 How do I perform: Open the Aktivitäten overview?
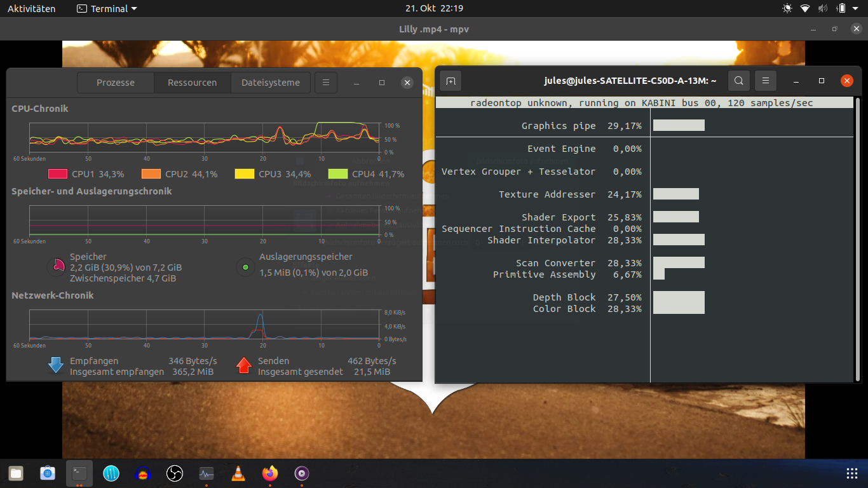coord(31,9)
